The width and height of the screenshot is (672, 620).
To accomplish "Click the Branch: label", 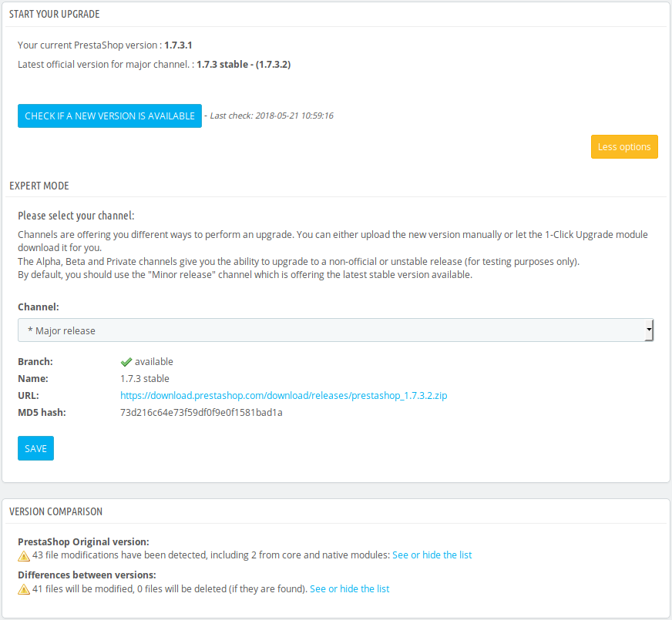I will tap(35, 362).
